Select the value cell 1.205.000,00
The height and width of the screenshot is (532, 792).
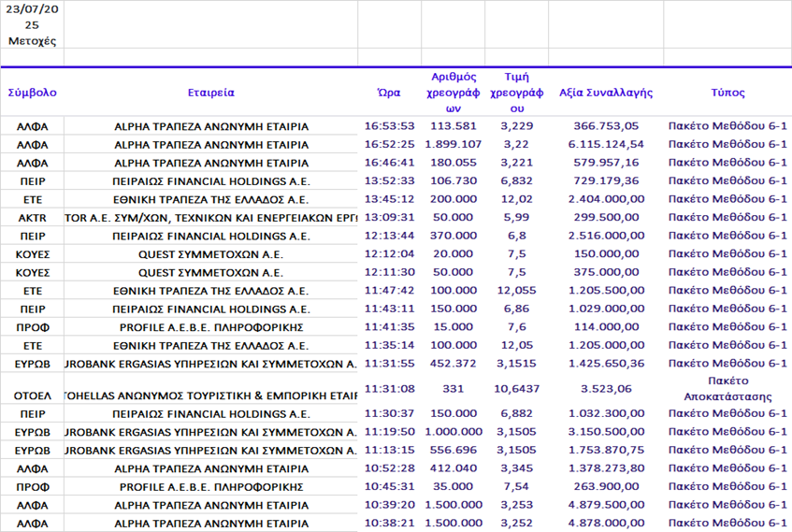[x=606, y=345]
